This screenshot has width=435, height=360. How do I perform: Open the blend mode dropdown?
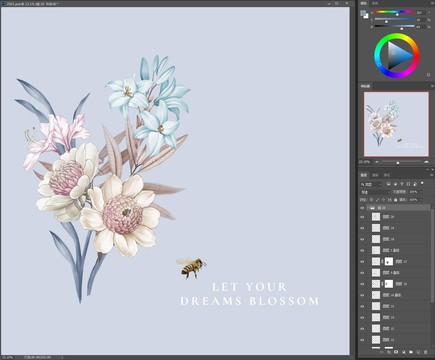pyautogui.click(x=375, y=192)
